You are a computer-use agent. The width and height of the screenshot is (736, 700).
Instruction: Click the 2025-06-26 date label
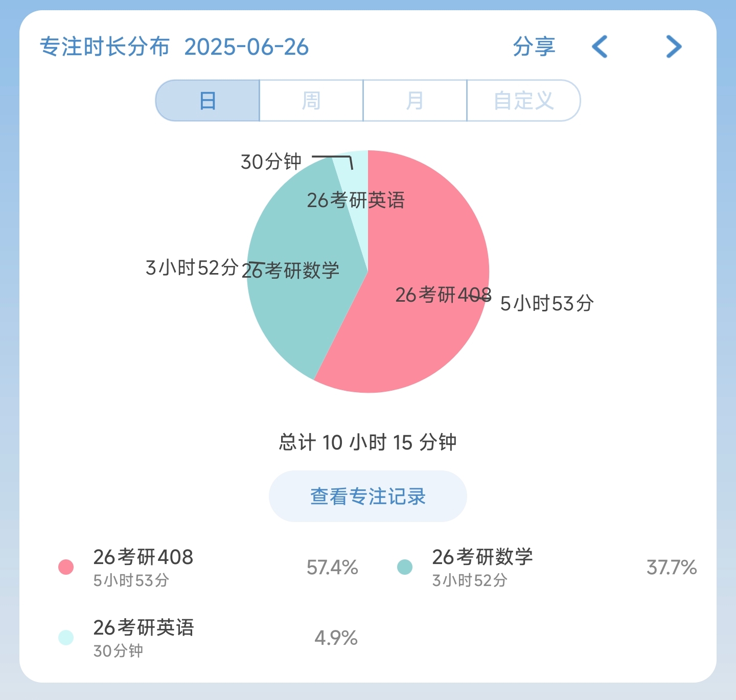[246, 47]
